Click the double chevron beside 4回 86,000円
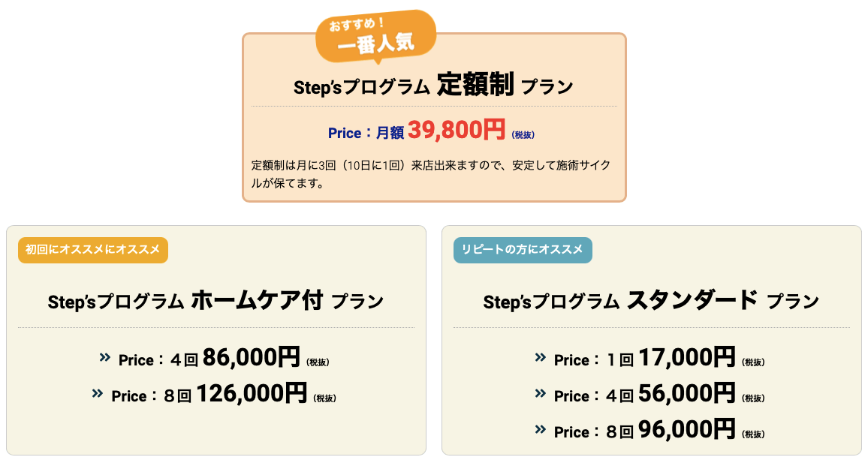 pos(105,357)
